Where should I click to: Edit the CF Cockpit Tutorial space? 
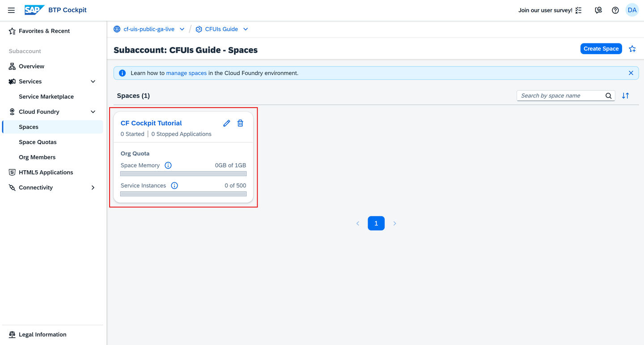click(x=227, y=123)
